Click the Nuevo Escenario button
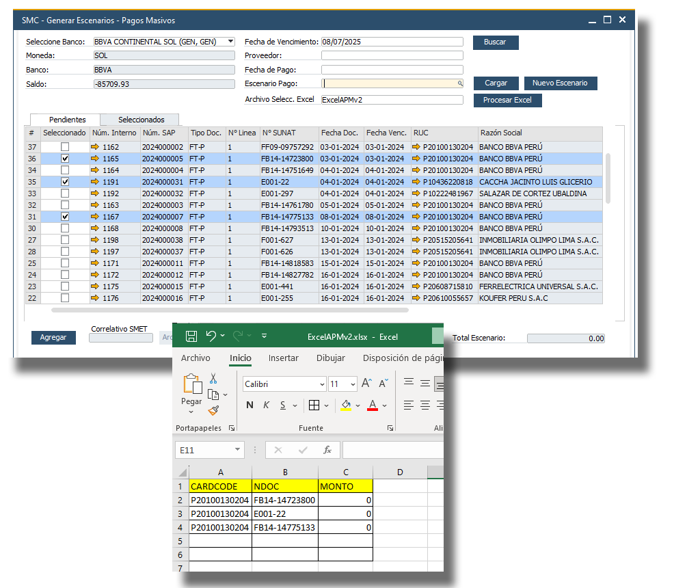The width and height of the screenshot is (700, 588). (x=560, y=83)
